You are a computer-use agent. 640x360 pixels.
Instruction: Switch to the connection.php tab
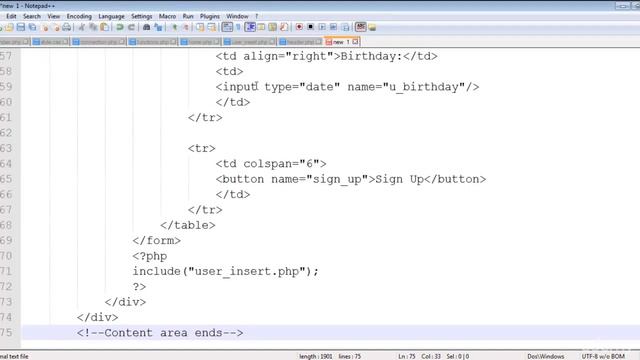[x=98, y=42]
